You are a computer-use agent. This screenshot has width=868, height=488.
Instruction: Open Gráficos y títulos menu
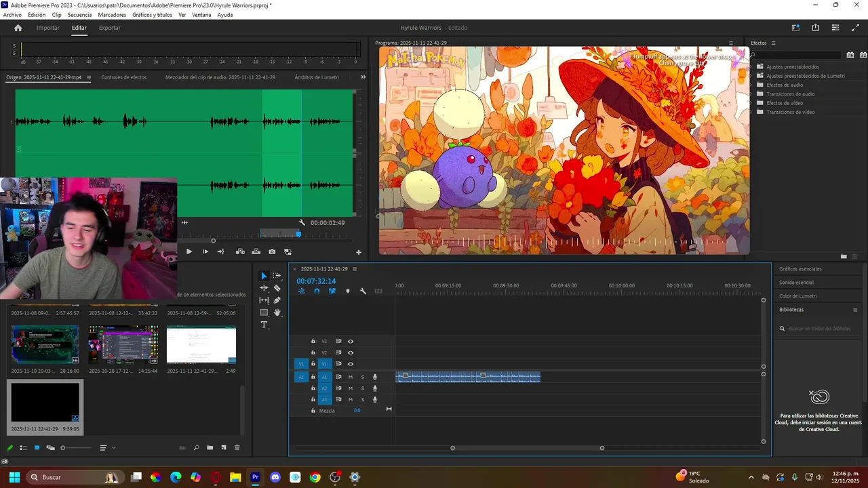pos(152,15)
